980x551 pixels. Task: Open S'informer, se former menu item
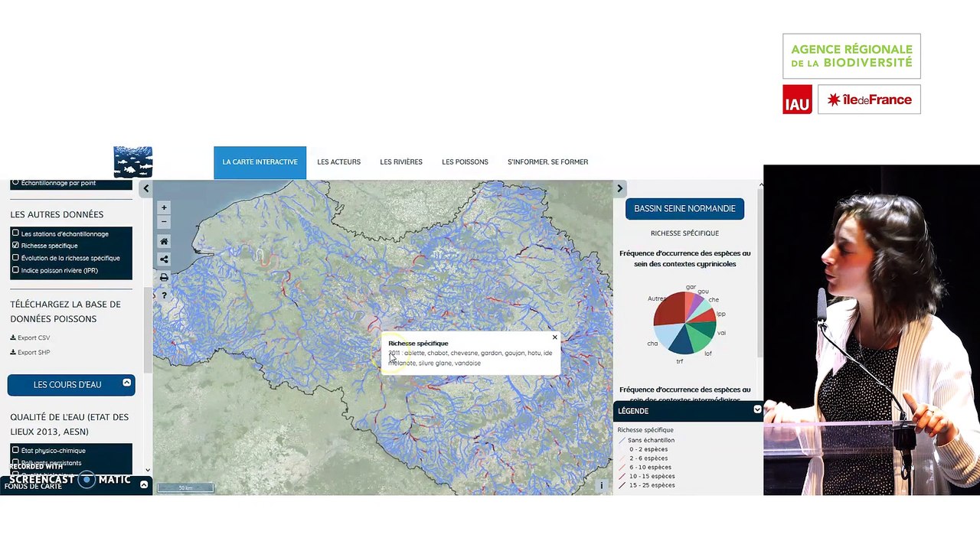coord(547,162)
